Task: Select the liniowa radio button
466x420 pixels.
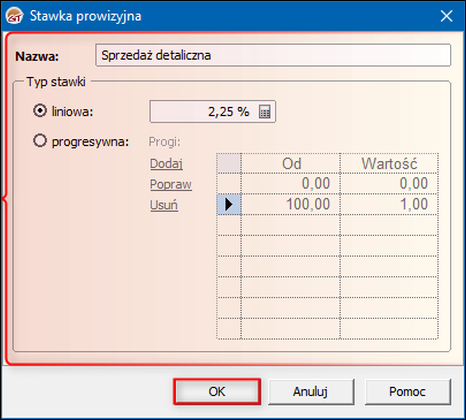Action: (x=40, y=111)
